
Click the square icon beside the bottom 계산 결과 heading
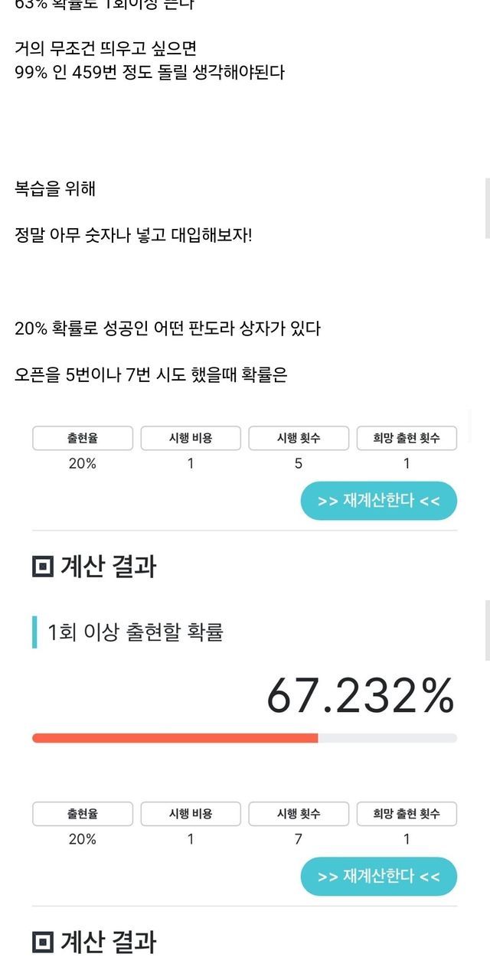click(43, 942)
